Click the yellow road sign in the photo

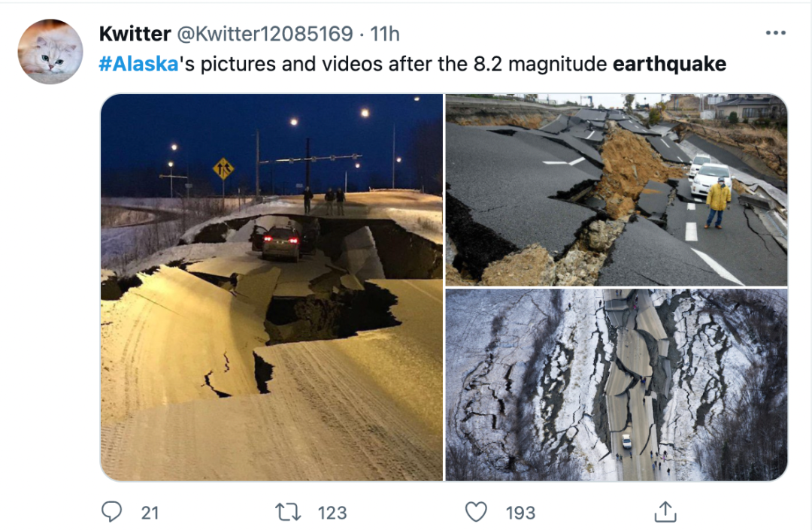[223, 168]
